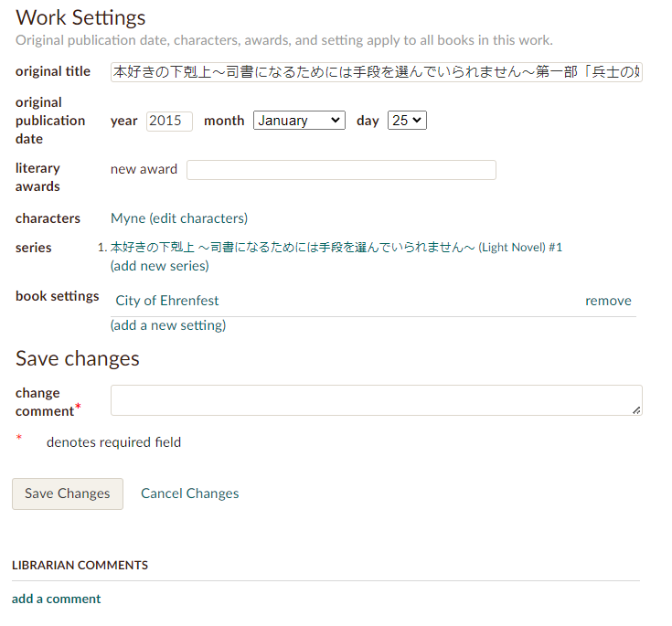Remove the City of Ehrenfest setting

click(x=608, y=301)
